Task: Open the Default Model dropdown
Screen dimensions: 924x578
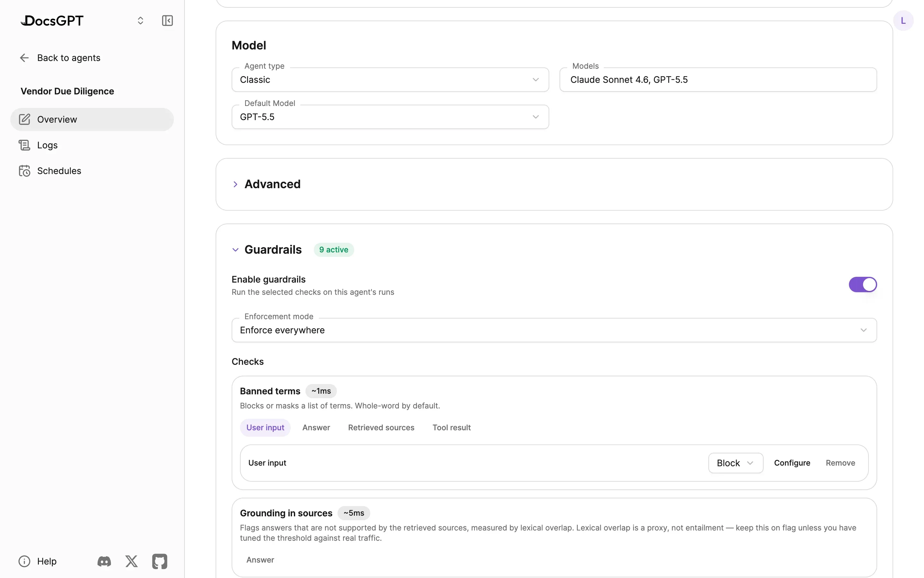Action: pyautogui.click(x=390, y=117)
